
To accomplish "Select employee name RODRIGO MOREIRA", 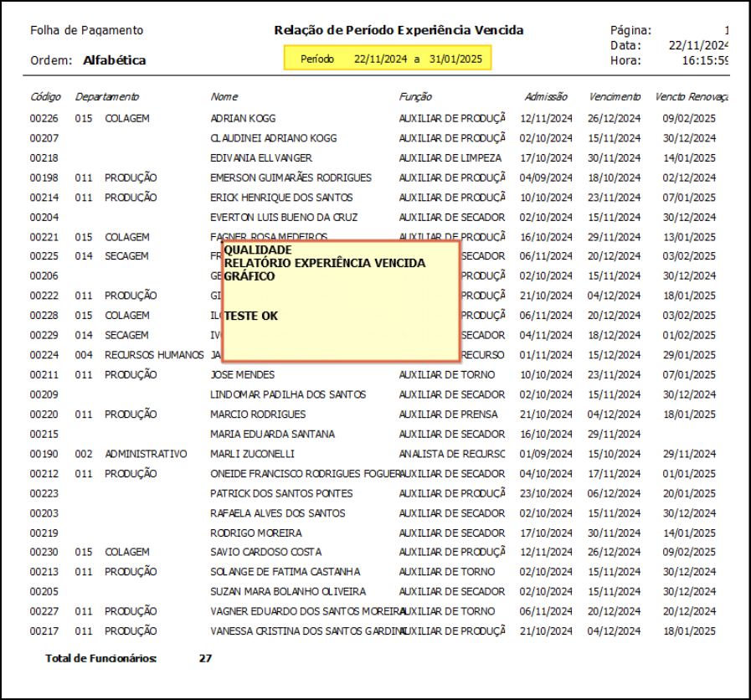I will click(x=255, y=533).
